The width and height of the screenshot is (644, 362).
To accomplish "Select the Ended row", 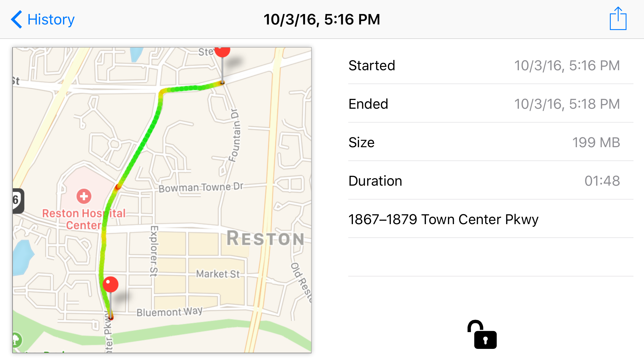I will pos(484,104).
